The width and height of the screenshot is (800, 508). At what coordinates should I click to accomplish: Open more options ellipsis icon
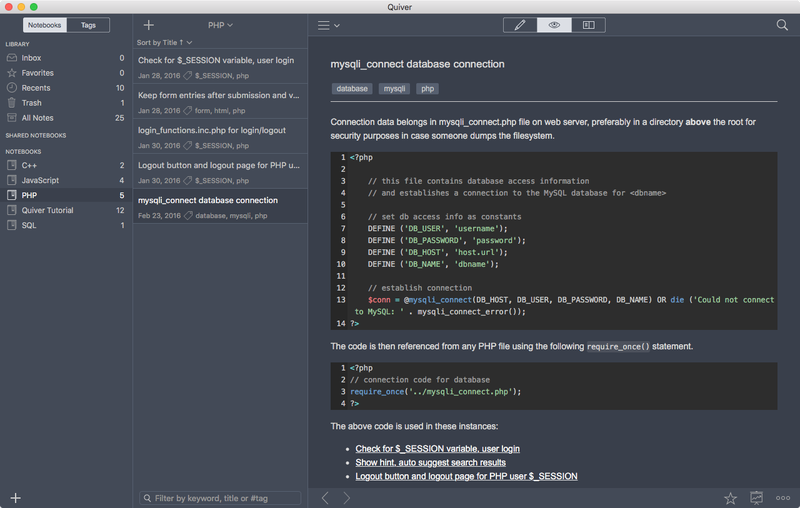783,498
